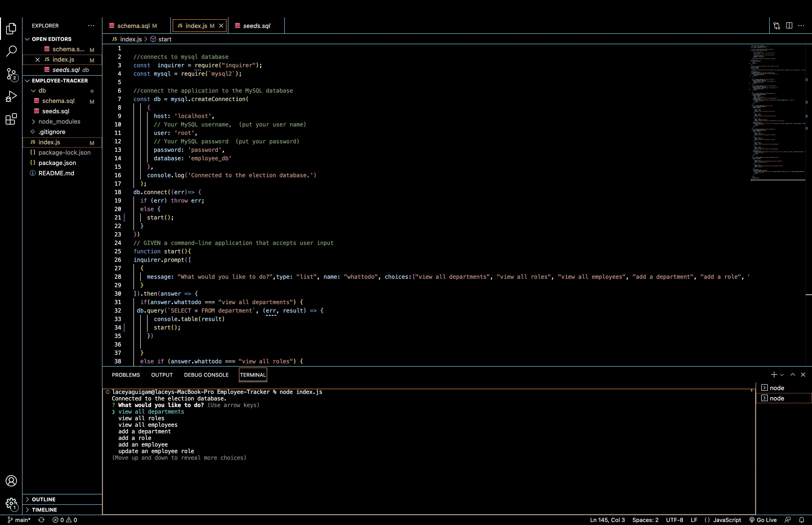Image resolution: width=812 pixels, height=525 pixels.
Task: Open Run and Debug view
Action: [11, 97]
